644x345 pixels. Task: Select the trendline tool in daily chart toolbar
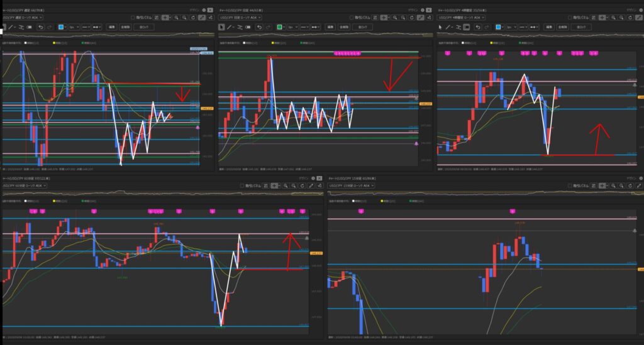click(x=229, y=27)
